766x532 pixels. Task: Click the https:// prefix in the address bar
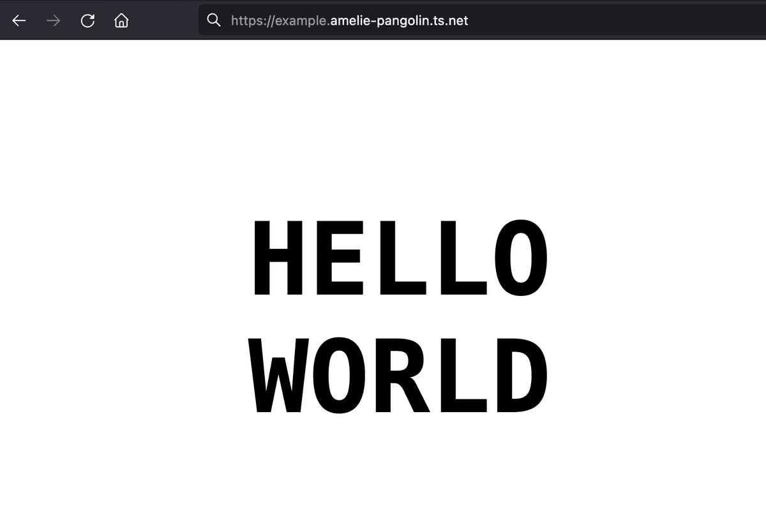pos(249,20)
